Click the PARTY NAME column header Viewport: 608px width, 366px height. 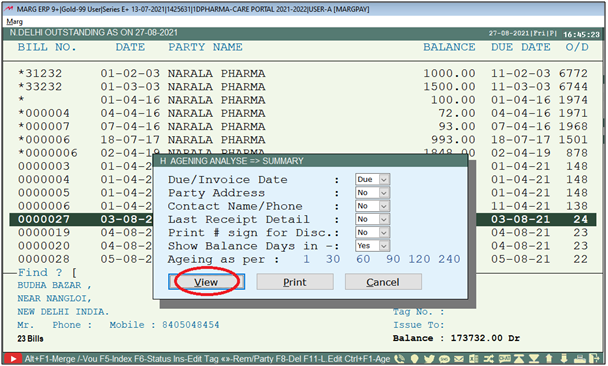tap(205, 47)
